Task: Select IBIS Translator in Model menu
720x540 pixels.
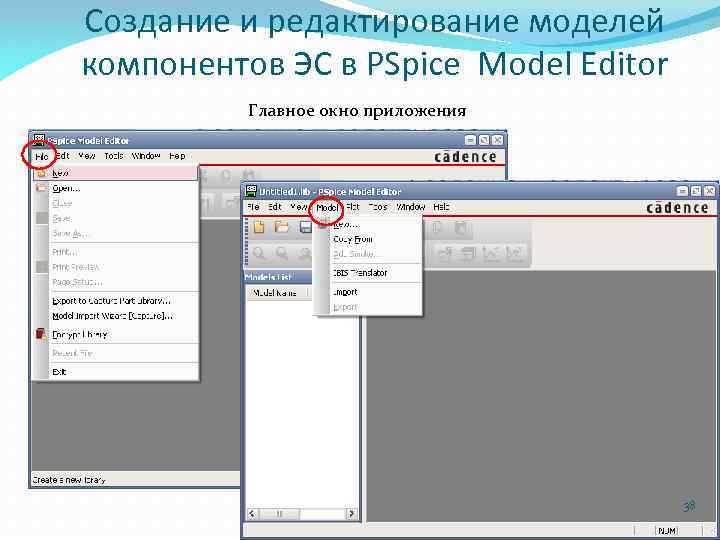Action: coord(368,273)
